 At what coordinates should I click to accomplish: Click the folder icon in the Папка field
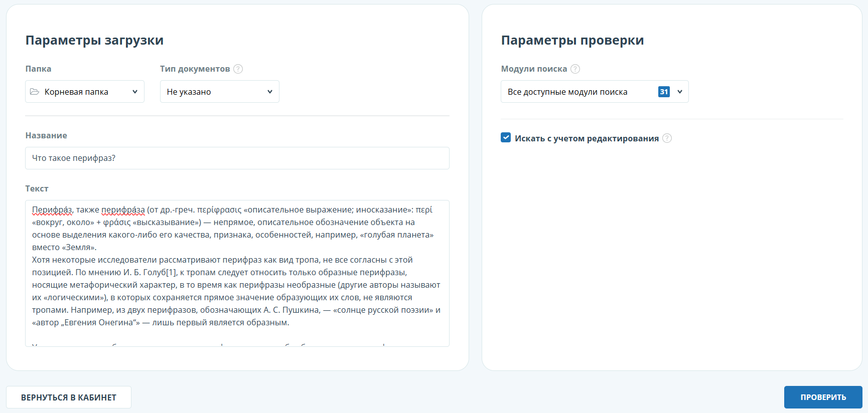point(35,92)
